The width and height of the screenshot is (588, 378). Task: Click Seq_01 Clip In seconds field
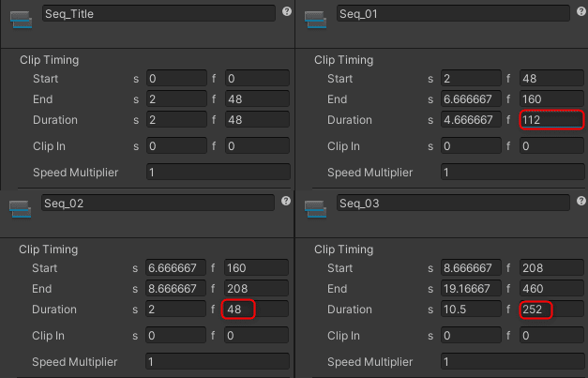tap(471, 146)
